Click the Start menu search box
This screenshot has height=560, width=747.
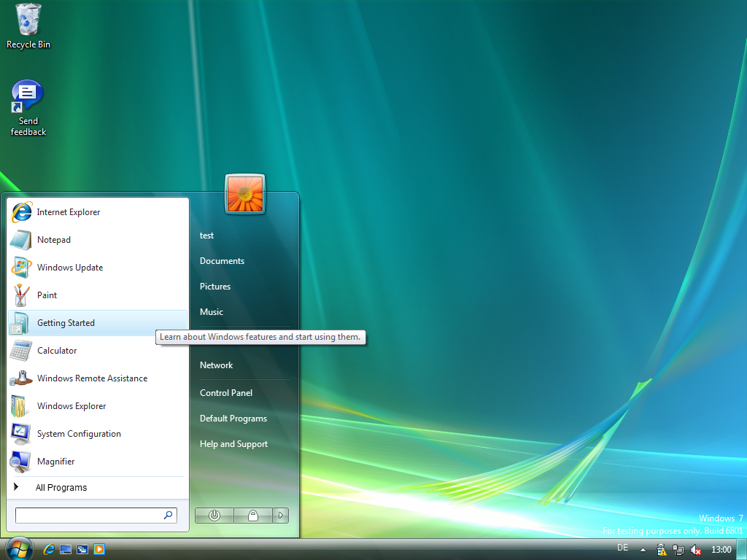tap(96, 516)
